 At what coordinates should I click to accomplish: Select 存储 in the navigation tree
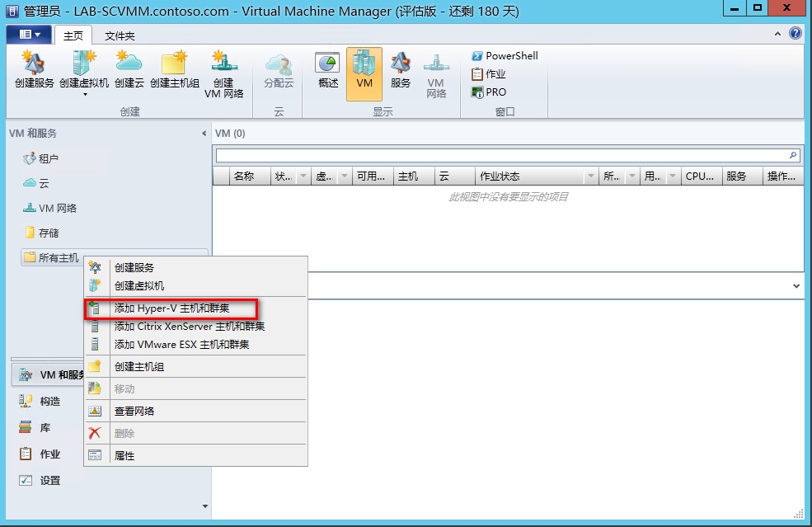(42, 233)
